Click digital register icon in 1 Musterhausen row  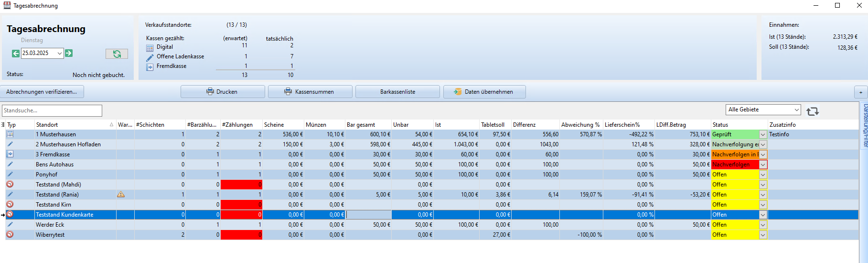(x=10, y=134)
